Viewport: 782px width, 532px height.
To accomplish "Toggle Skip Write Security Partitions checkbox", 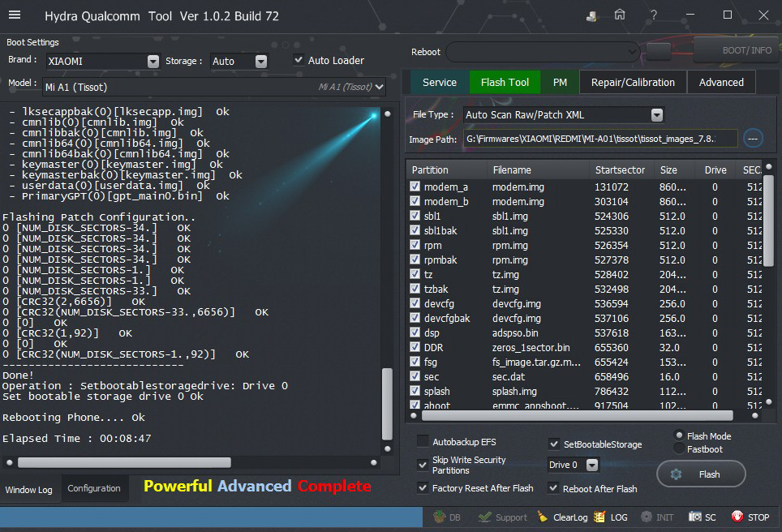I will click(423, 465).
